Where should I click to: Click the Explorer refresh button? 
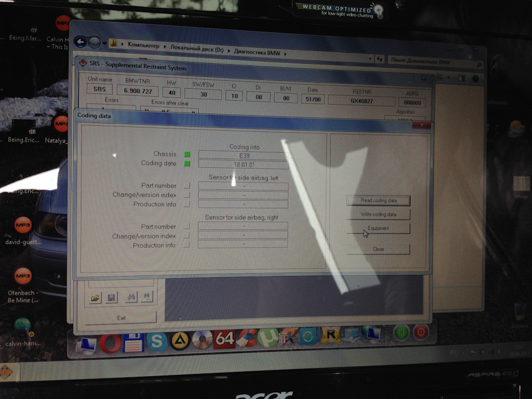(379, 59)
